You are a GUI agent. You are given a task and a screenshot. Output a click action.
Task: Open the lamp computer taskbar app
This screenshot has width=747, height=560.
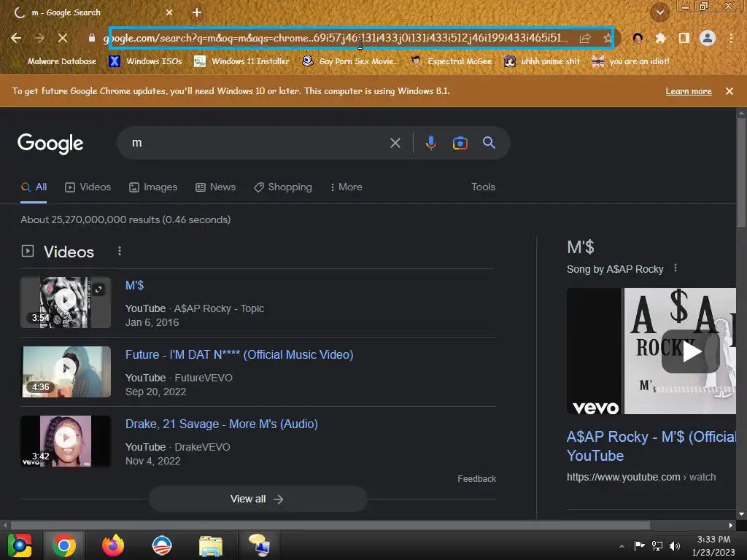259,545
